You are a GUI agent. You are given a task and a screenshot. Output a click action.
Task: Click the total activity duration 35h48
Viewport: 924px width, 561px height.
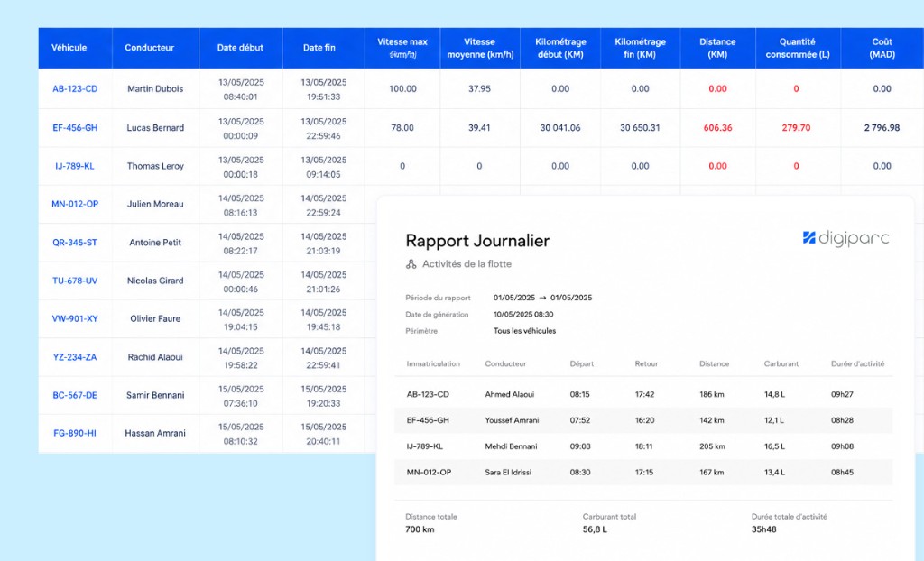pyautogui.click(x=763, y=529)
